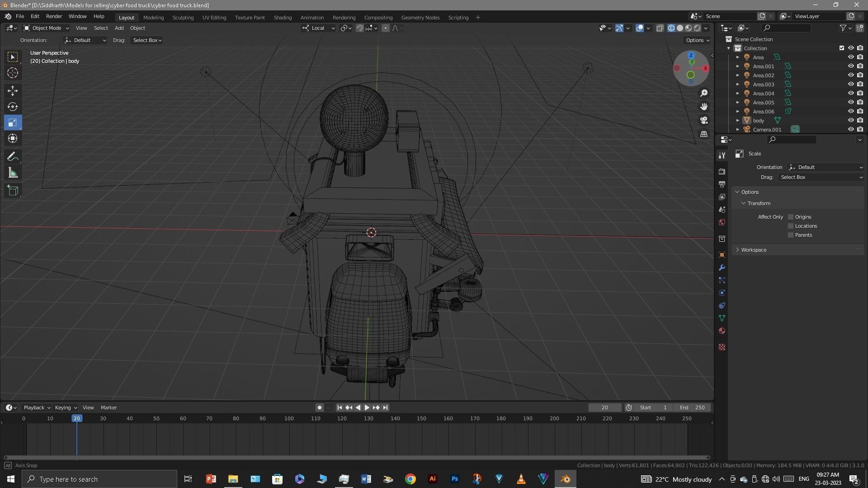
Task: Select the Rotate tool
Action: coord(13,107)
